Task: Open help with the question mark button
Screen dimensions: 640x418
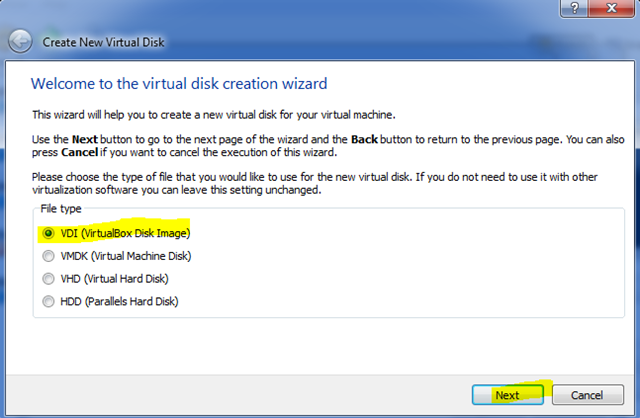Action: [x=574, y=8]
